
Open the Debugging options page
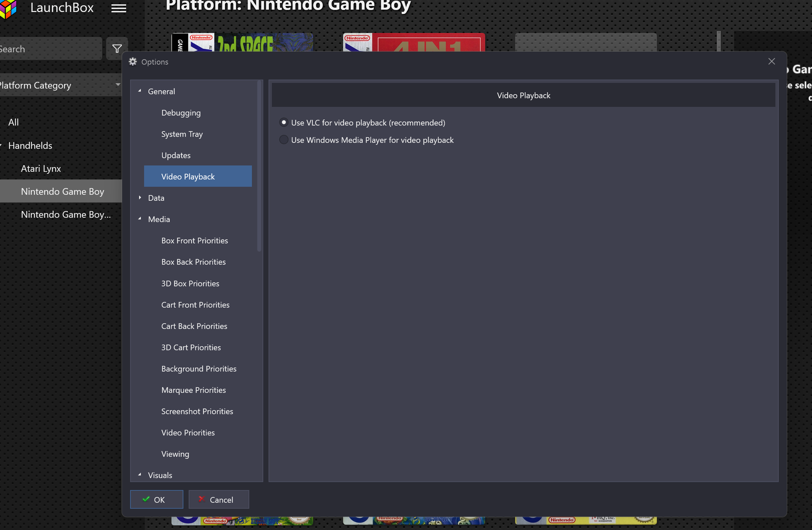pos(181,113)
